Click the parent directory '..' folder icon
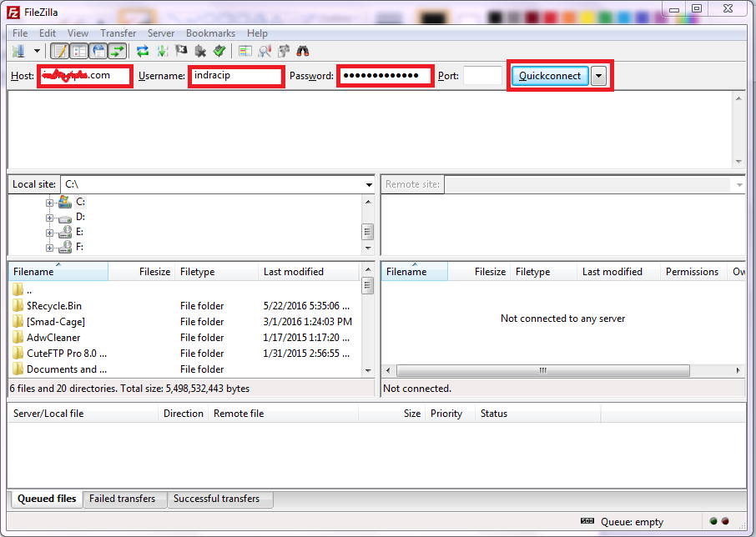 click(18, 289)
